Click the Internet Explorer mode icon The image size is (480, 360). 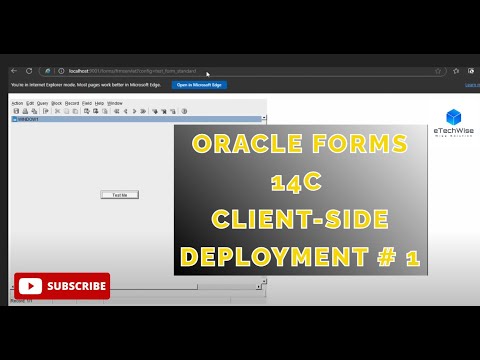point(48,71)
